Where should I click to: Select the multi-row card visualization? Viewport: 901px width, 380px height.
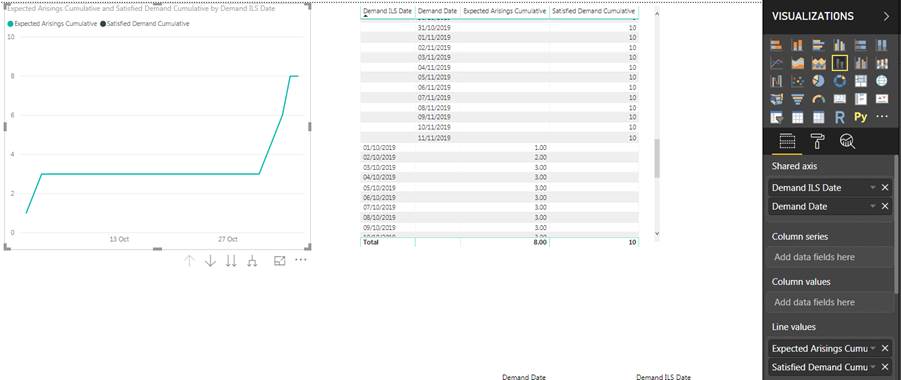(x=861, y=99)
